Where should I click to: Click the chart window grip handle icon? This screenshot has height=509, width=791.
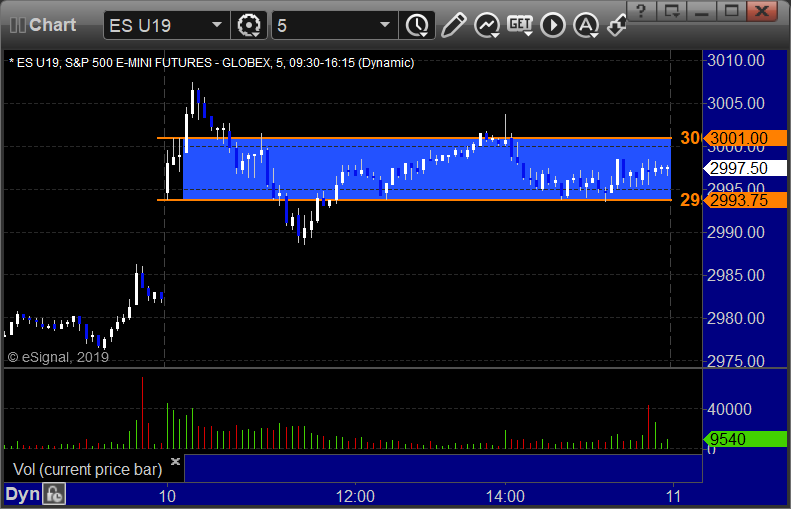(18, 25)
